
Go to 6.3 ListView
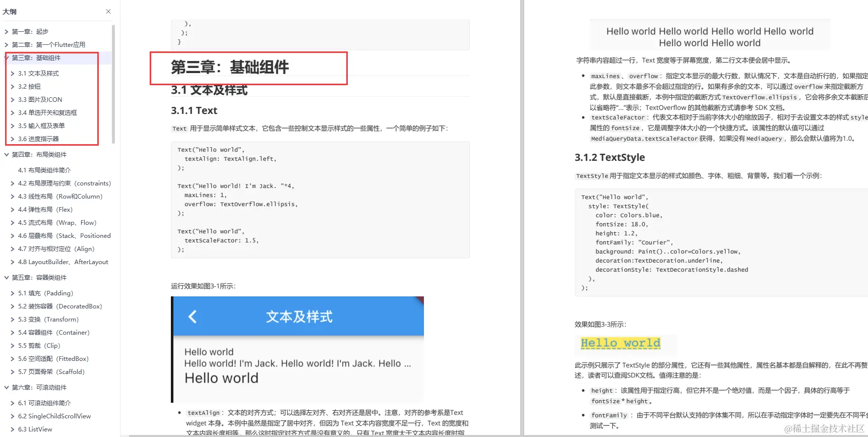point(35,429)
